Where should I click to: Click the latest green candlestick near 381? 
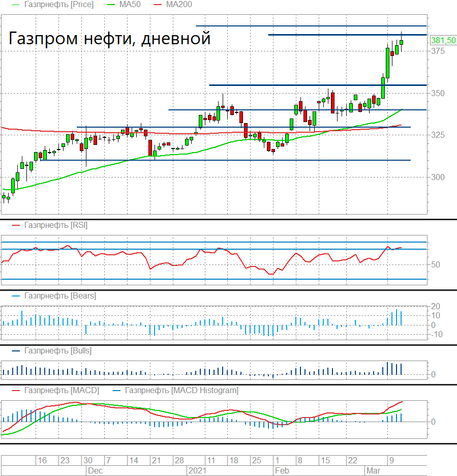coord(402,42)
